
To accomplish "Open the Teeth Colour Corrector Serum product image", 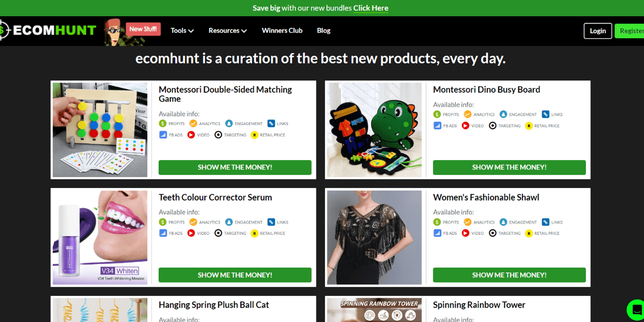I will pyautogui.click(x=100, y=237).
